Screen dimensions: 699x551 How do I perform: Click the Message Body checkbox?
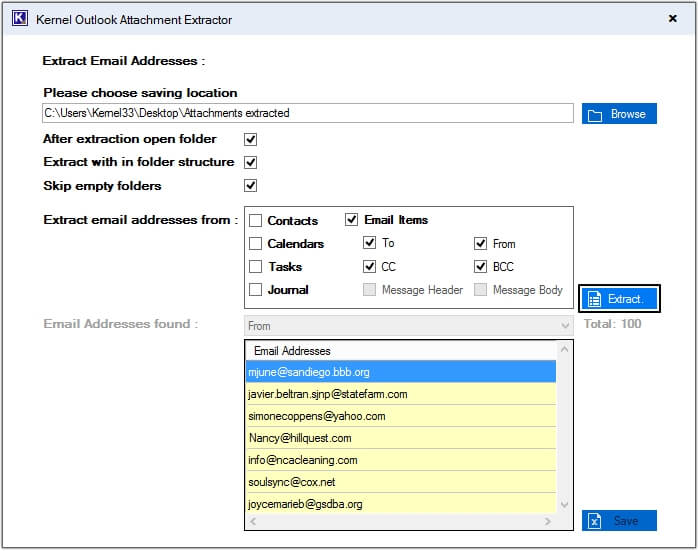point(480,290)
